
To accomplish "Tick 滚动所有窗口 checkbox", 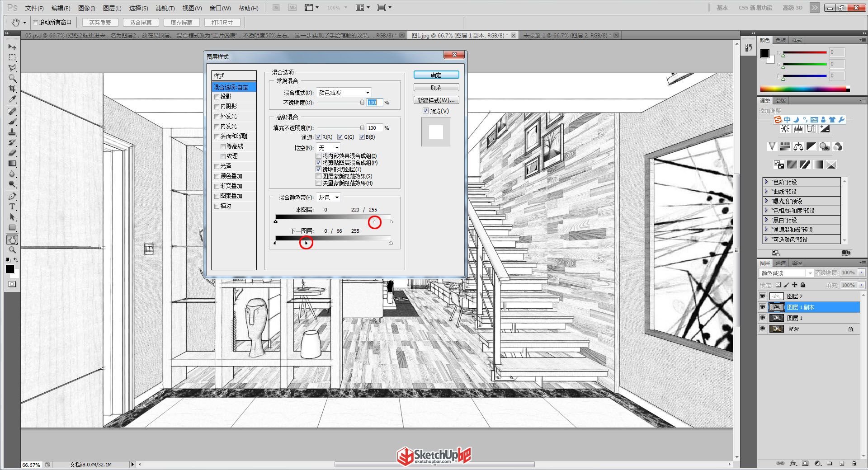I will 35,23.
